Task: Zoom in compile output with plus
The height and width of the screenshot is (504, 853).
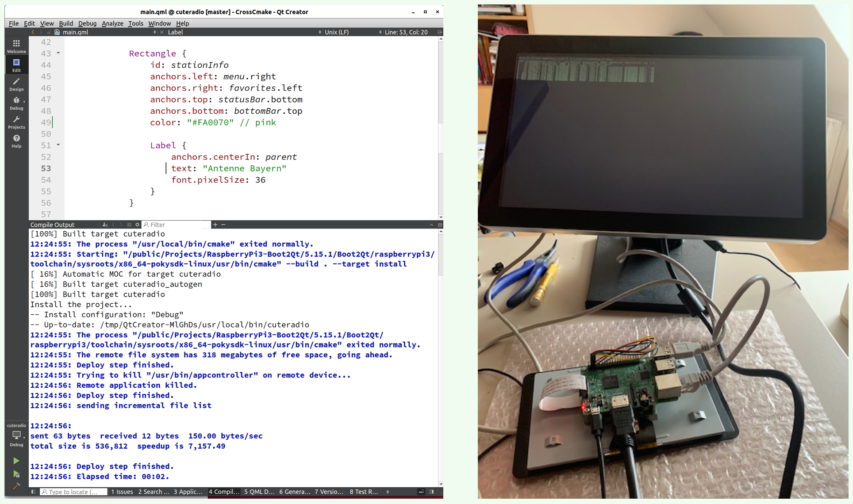Action: tap(215, 225)
